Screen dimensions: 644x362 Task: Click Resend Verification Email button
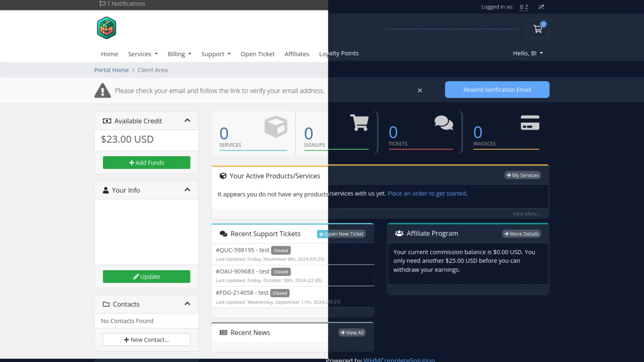(x=497, y=90)
